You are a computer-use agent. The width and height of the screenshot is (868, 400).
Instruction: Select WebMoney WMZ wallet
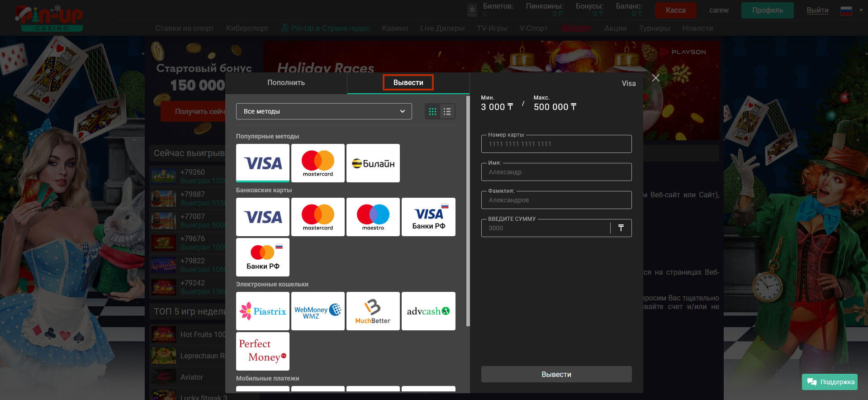[318, 311]
